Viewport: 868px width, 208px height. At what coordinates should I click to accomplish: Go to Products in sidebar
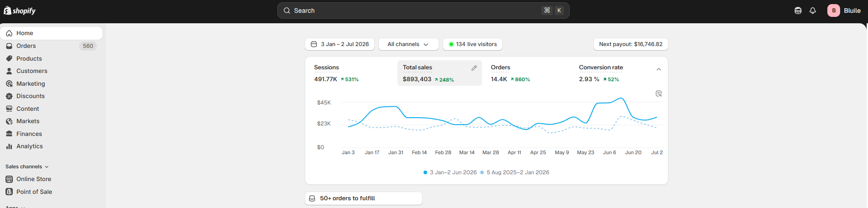[x=51, y=58]
